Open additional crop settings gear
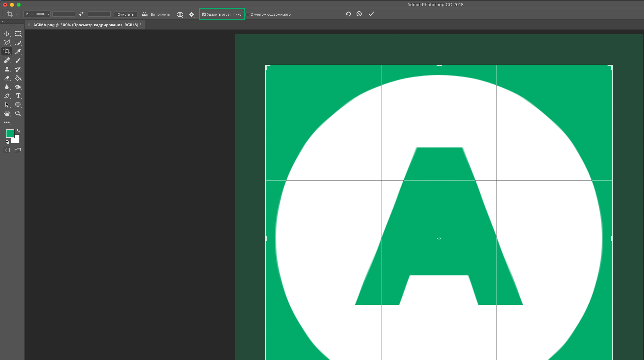 (192, 14)
